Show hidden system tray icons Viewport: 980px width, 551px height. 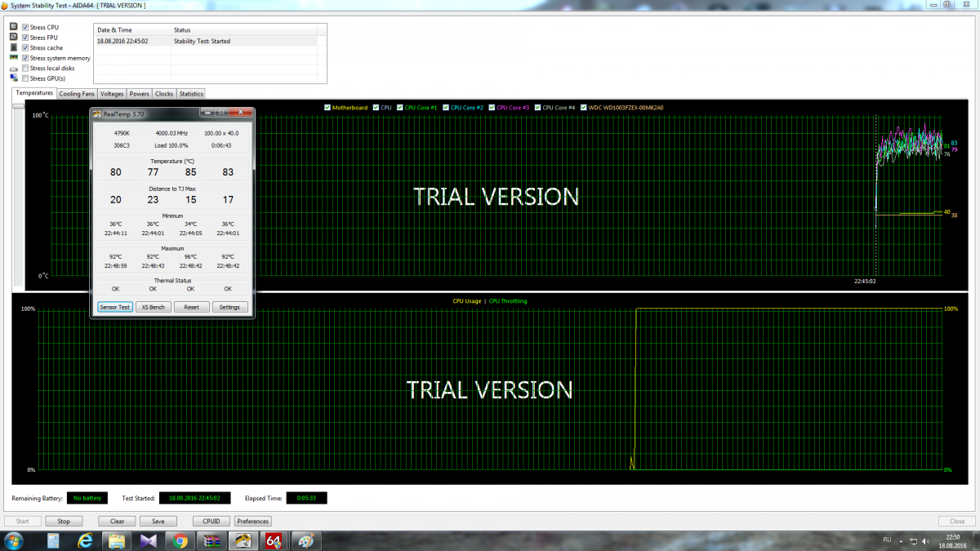(x=901, y=540)
